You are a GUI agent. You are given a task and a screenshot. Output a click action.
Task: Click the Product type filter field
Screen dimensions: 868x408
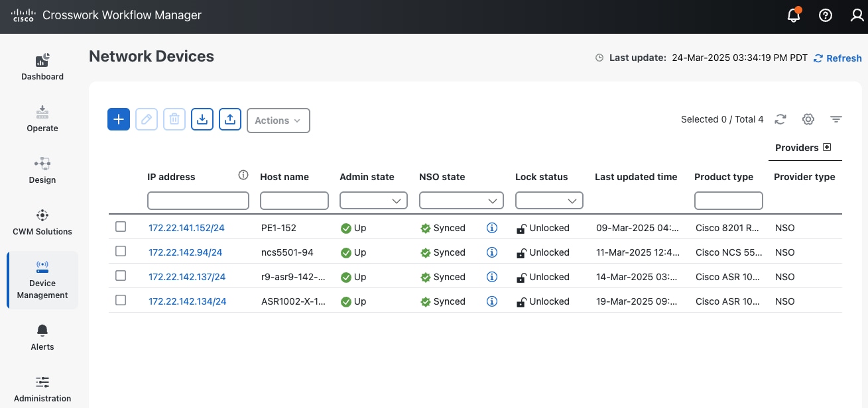pos(729,201)
